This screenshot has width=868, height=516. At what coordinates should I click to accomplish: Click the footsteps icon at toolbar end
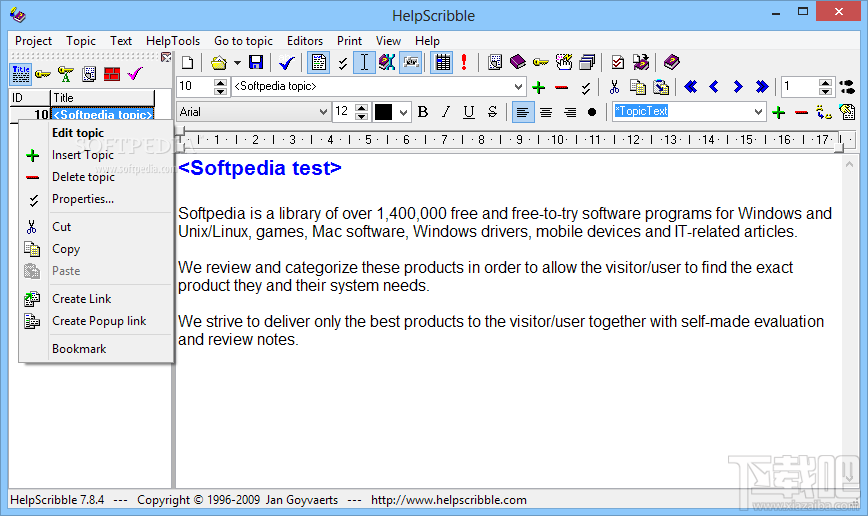(x=847, y=87)
